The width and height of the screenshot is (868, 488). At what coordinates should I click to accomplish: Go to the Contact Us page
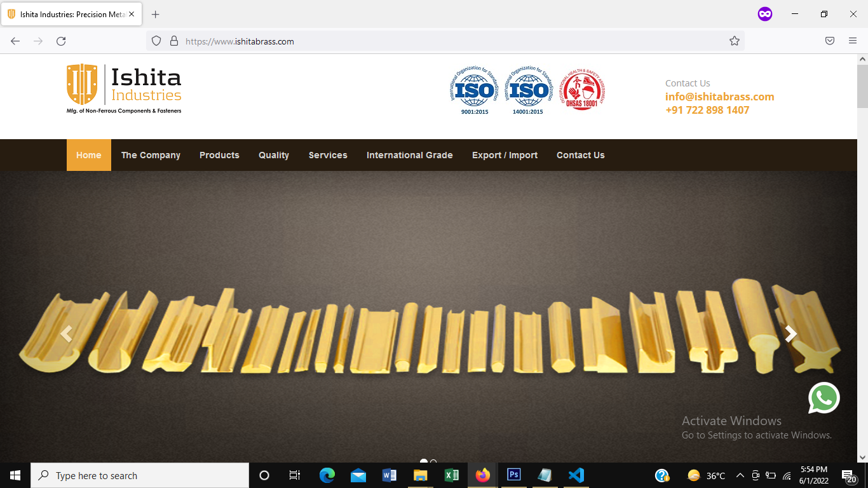(581, 155)
